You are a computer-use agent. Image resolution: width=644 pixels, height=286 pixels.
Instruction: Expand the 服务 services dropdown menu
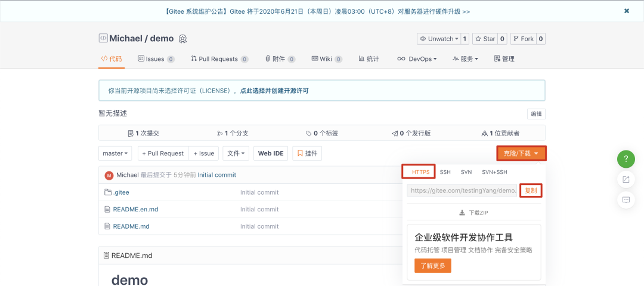pyautogui.click(x=465, y=59)
